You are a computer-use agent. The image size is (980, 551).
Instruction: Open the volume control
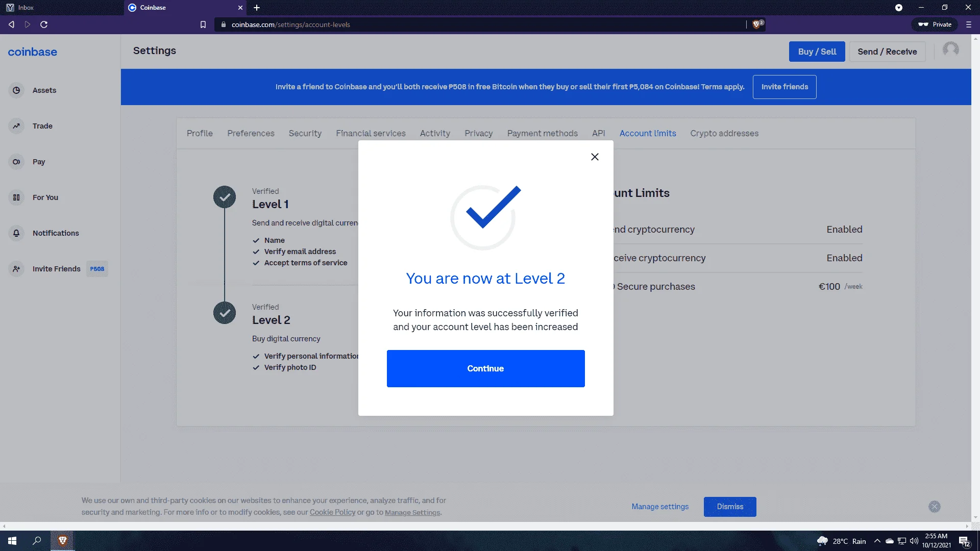coord(914,541)
